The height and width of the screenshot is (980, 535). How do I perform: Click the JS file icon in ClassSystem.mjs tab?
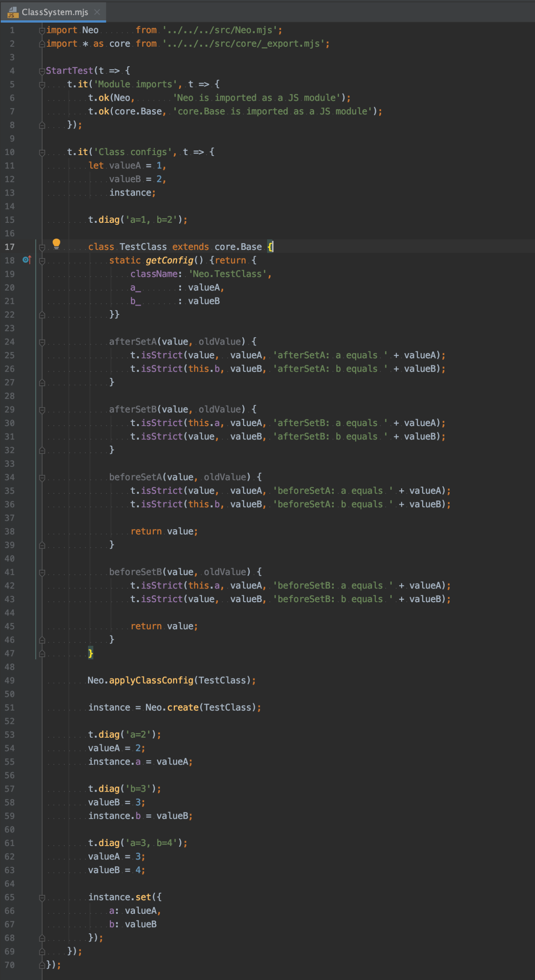[x=13, y=12]
